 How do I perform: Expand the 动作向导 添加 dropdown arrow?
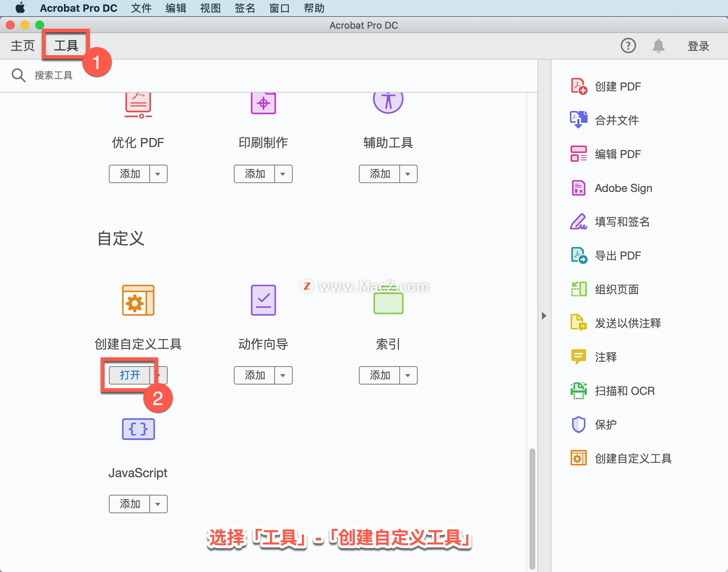(283, 375)
